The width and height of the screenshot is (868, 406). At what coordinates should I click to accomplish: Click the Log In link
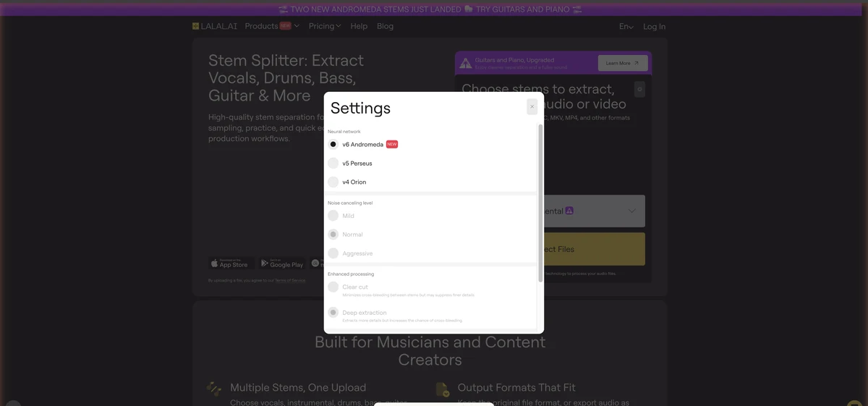tap(655, 27)
